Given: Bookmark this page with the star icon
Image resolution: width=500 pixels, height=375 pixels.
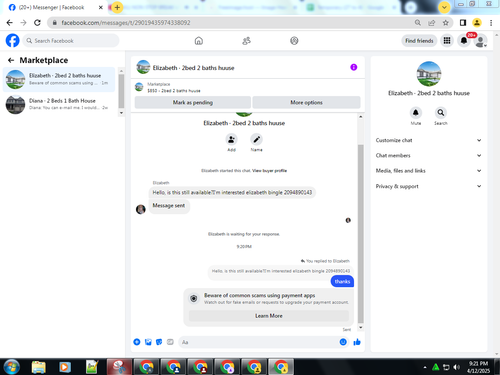Looking at the screenshot, I should click(446, 23).
